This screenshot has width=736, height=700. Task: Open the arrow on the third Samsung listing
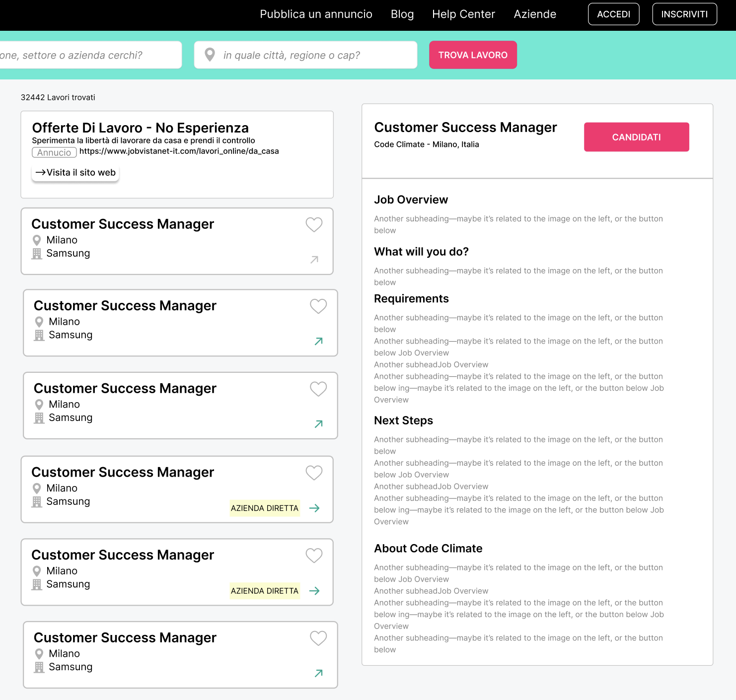coord(319,424)
